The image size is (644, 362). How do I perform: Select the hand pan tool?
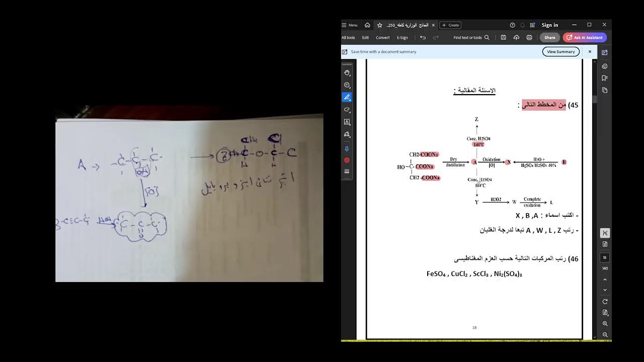347,73
